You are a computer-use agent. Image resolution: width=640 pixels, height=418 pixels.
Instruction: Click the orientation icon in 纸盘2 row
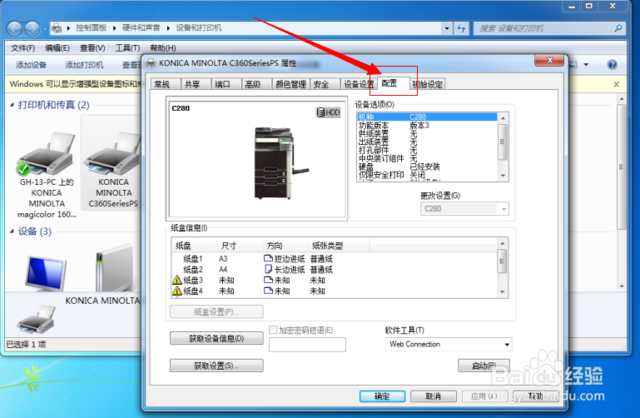(x=268, y=269)
